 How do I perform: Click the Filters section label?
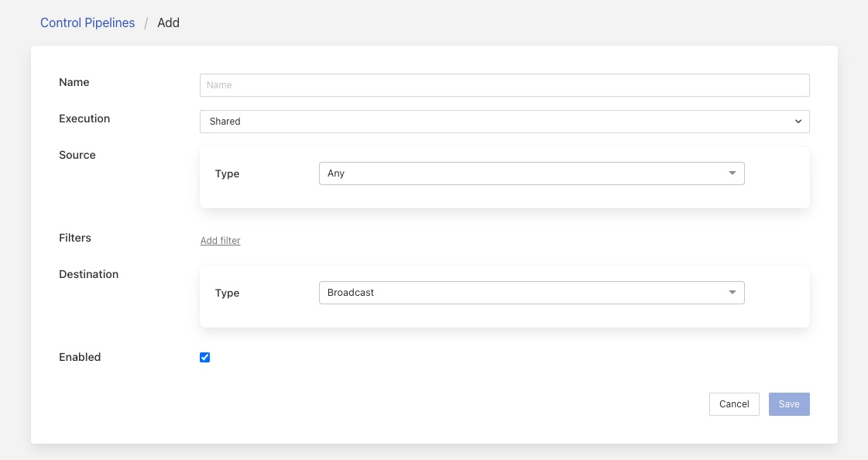[x=75, y=238]
